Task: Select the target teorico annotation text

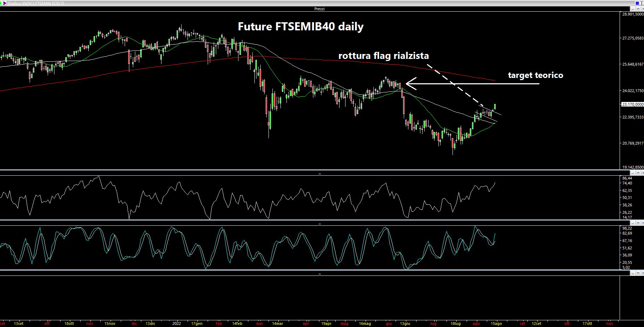Action: [x=536, y=75]
